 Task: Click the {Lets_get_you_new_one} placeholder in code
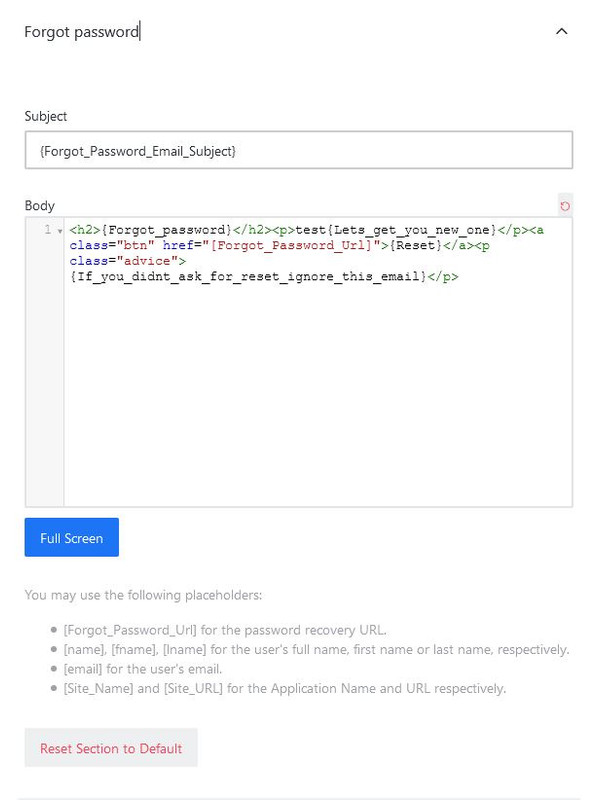(x=411, y=230)
